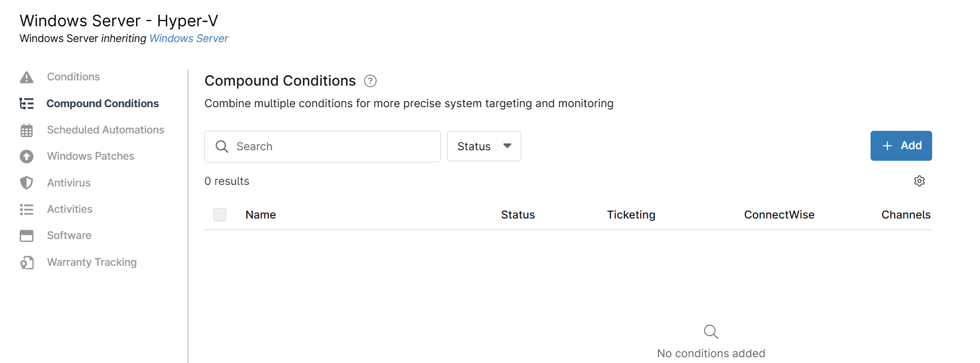Click the Windows Patches arrow icon
Viewport: 980px width, 363px height.
[26, 157]
